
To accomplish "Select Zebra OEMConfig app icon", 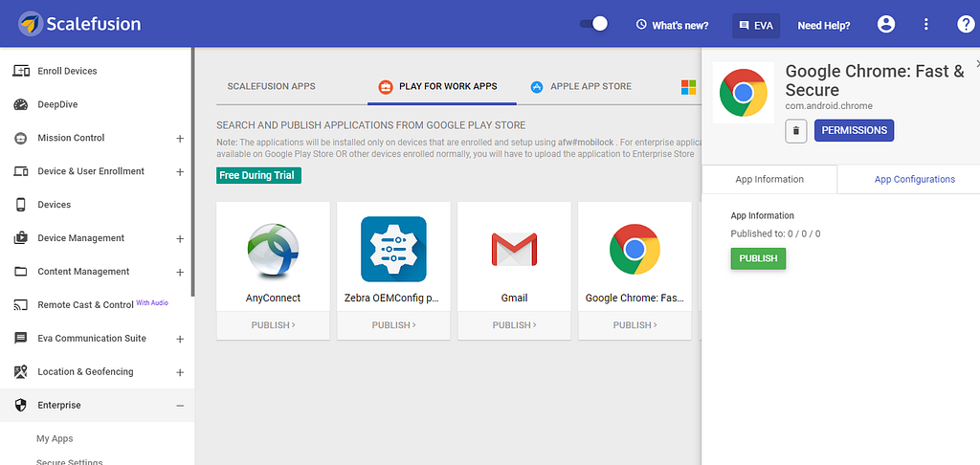I will (x=393, y=249).
